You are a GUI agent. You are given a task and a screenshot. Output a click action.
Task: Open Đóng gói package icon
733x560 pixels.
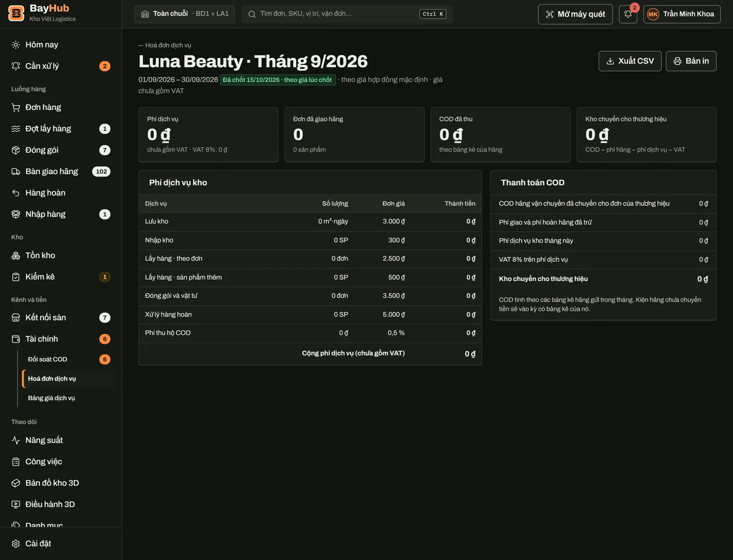(16, 150)
